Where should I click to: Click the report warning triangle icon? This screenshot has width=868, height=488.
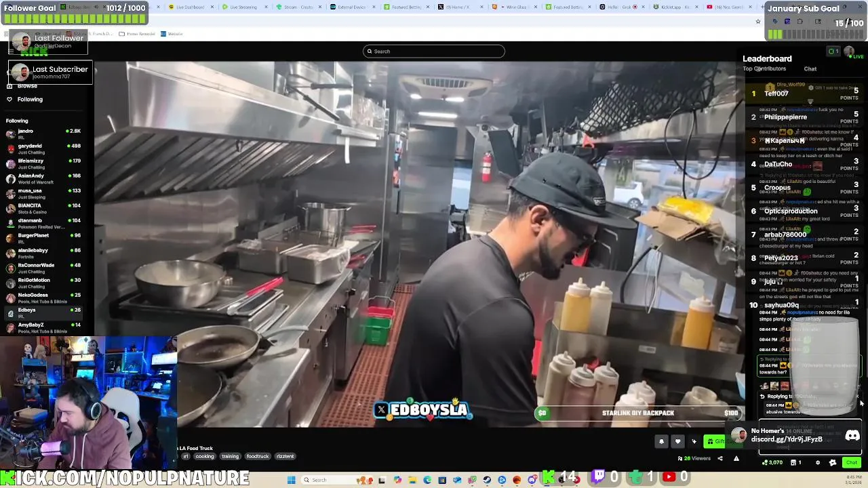click(x=736, y=459)
